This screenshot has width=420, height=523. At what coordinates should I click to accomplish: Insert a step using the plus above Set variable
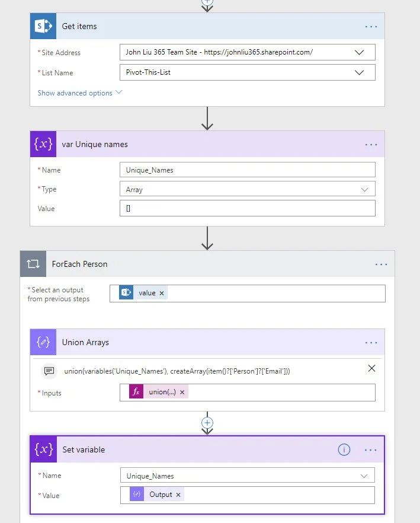point(207,423)
